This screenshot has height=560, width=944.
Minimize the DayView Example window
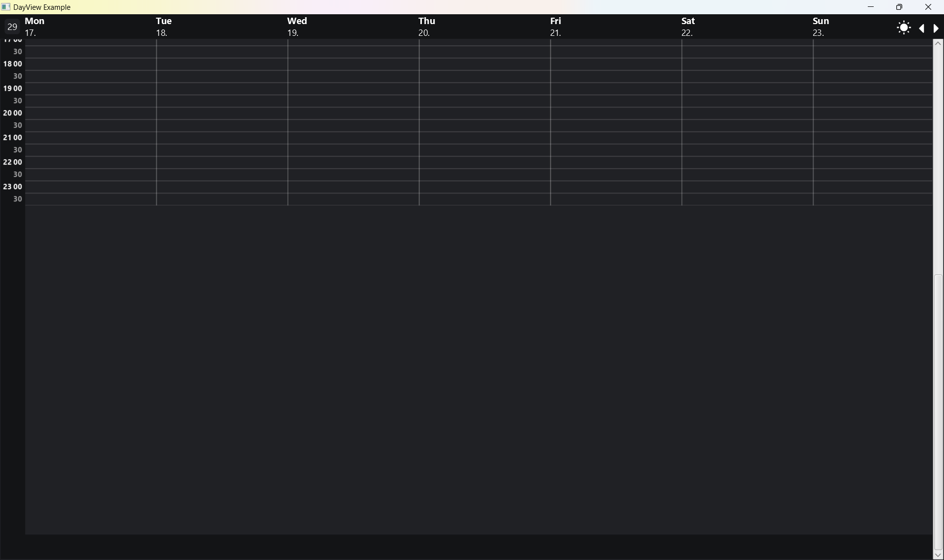point(871,7)
